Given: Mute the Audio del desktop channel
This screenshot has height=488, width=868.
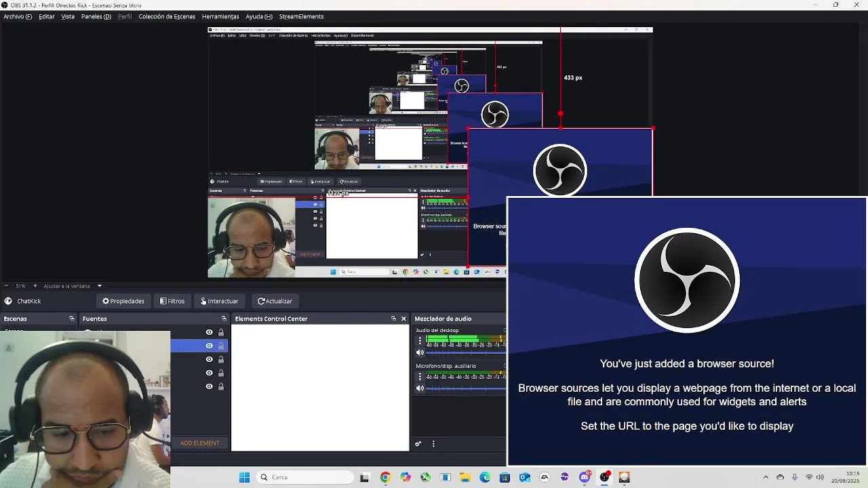Looking at the screenshot, I should pyautogui.click(x=420, y=352).
